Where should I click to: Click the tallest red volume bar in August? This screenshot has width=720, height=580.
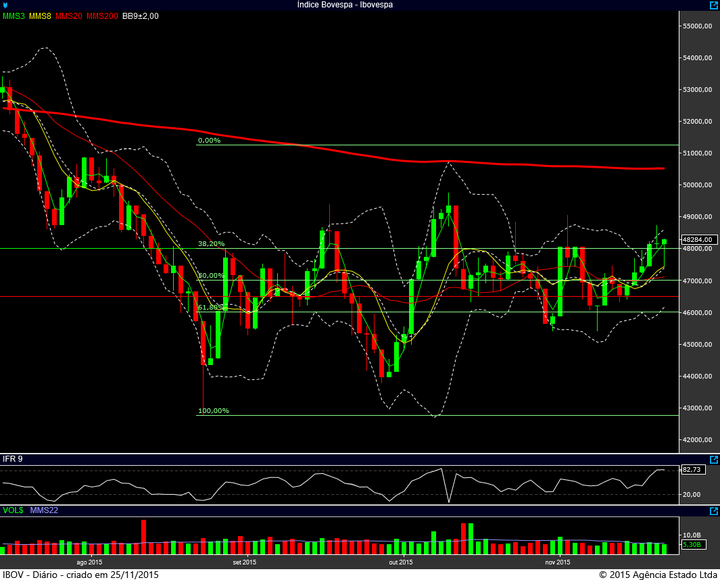143,537
